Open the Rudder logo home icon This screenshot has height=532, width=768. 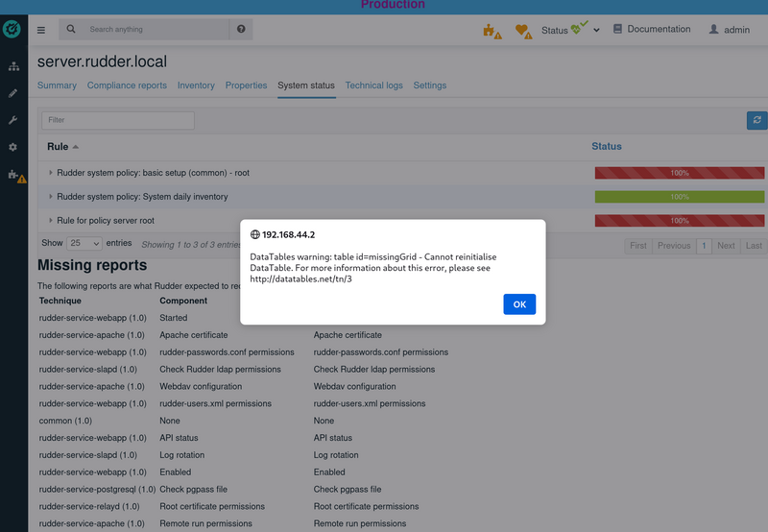12,29
